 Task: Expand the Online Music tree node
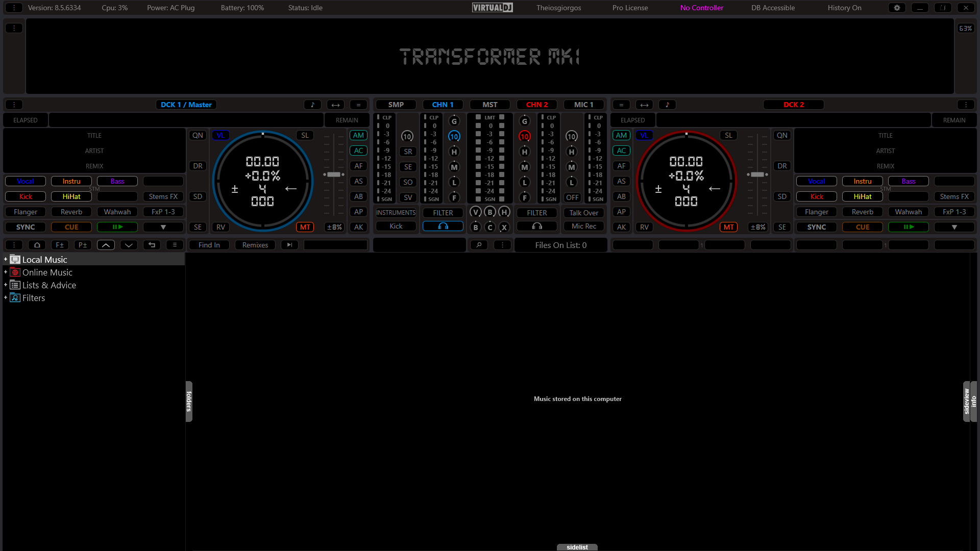click(6, 272)
